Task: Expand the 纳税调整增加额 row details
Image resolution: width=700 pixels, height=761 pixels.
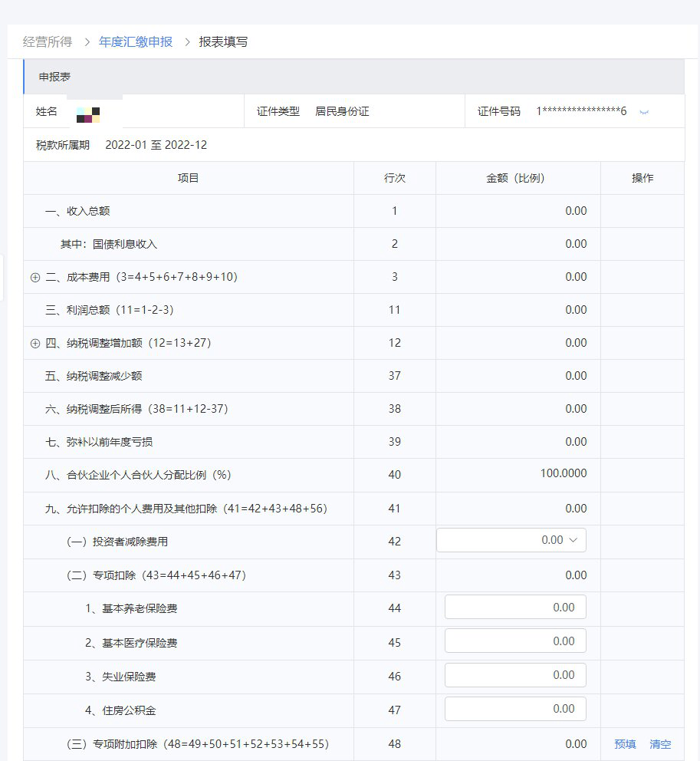Action: (x=35, y=343)
